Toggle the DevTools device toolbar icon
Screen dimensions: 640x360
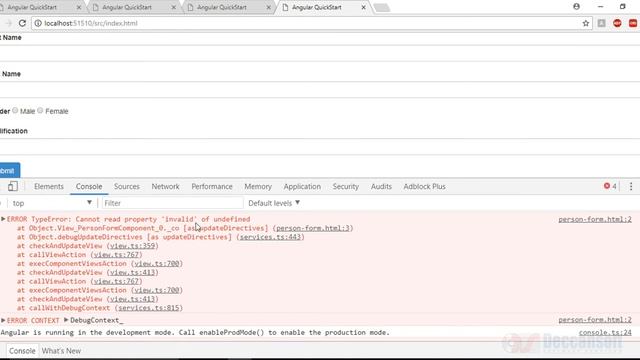(13, 186)
